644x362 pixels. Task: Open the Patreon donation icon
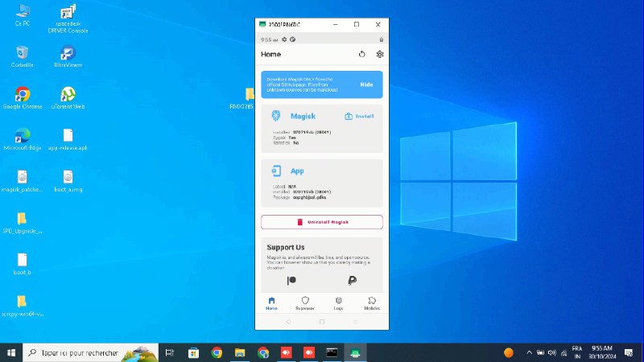click(291, 280)
